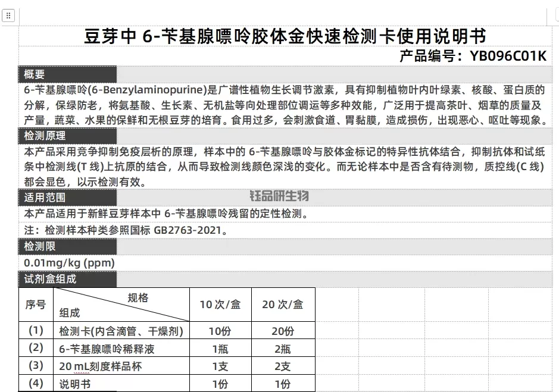Screen dimensions: 559x392
Task: Select the 1瓶 quantity cell
Action: tap(219, 348)
